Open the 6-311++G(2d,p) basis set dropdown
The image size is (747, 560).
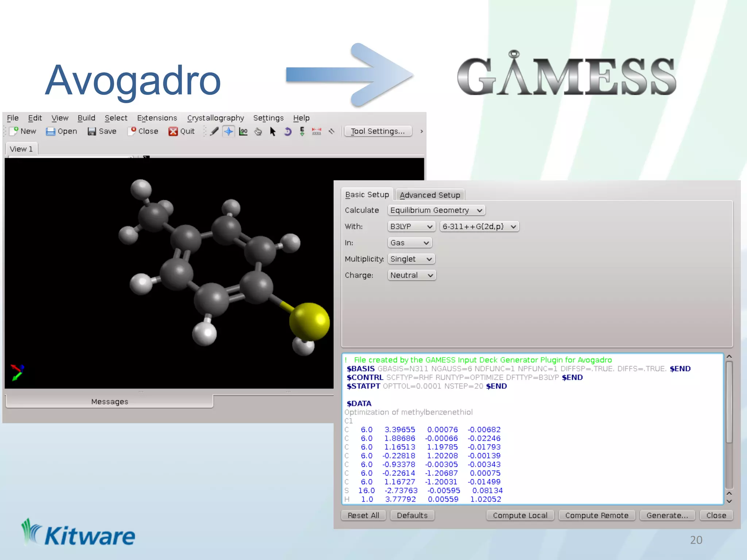click(479, 227)
